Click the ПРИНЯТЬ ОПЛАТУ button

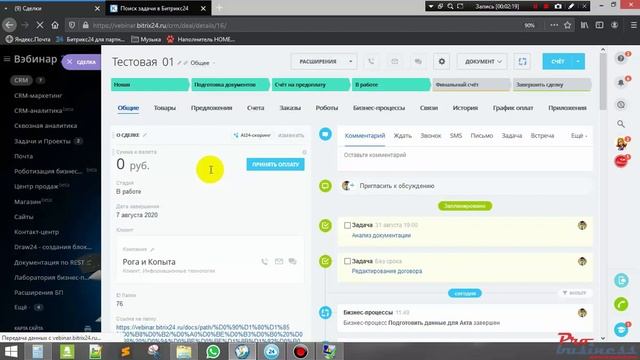click(x=275, y=164)
